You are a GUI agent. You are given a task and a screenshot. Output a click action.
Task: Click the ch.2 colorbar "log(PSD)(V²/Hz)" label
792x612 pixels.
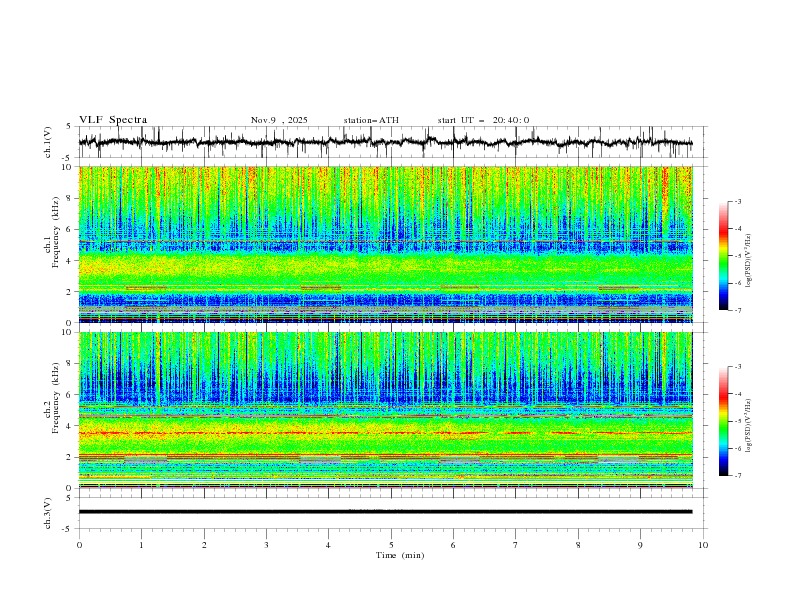pos(749,426)
